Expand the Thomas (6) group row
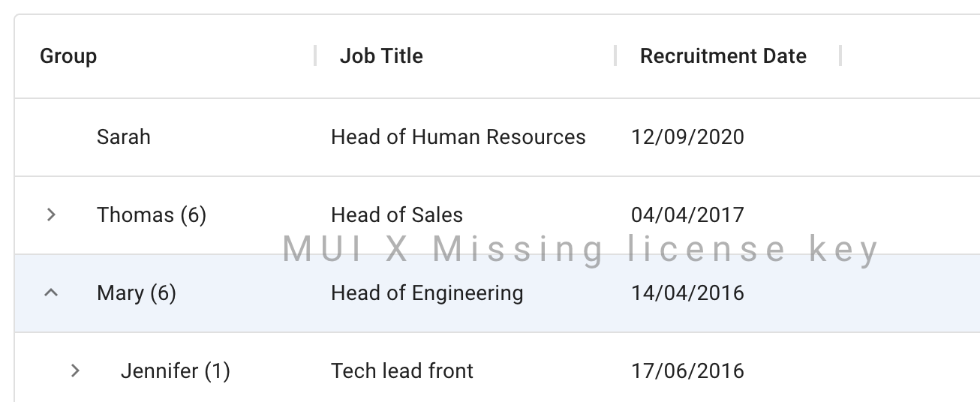This screenshot has width=980, height=402. coord(51,215)
